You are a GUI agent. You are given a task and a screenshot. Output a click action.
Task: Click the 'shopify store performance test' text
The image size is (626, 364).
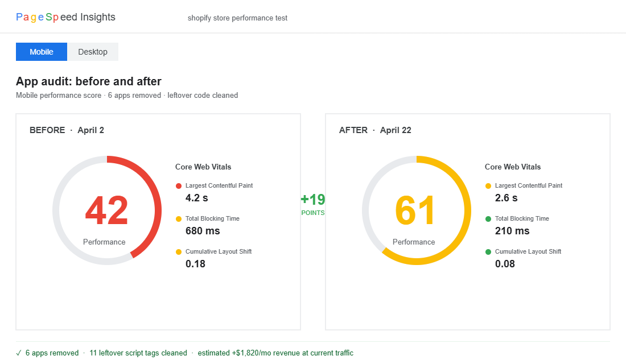click(x=237, y=18)
